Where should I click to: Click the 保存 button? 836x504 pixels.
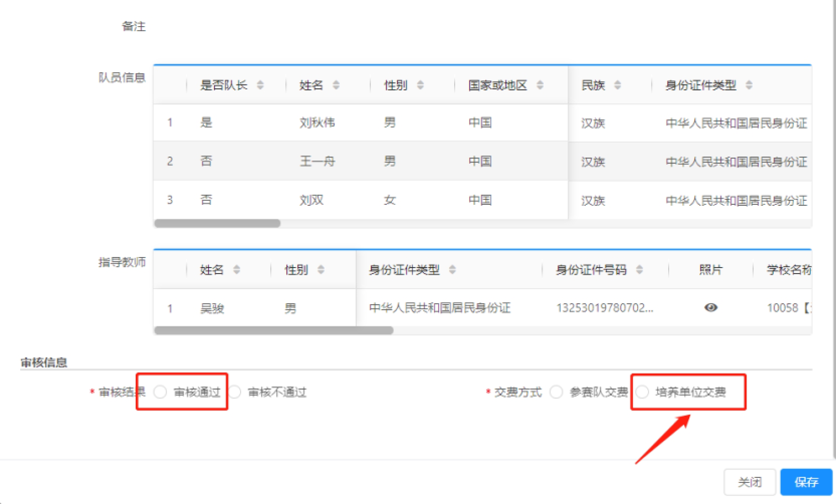click(806, 482)
